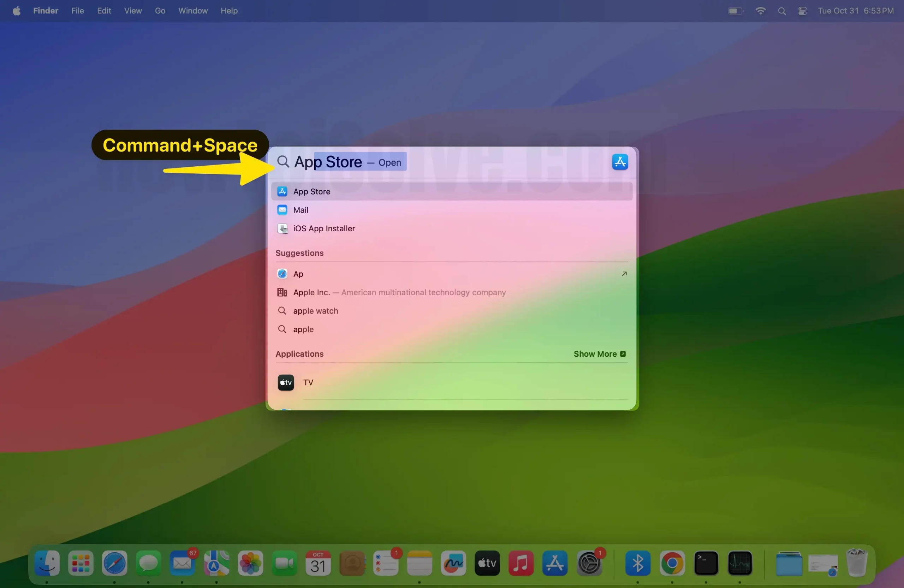This screenshot has width=904, height=588.
Task: Click Show More for Applications
Action: (599, 354)
